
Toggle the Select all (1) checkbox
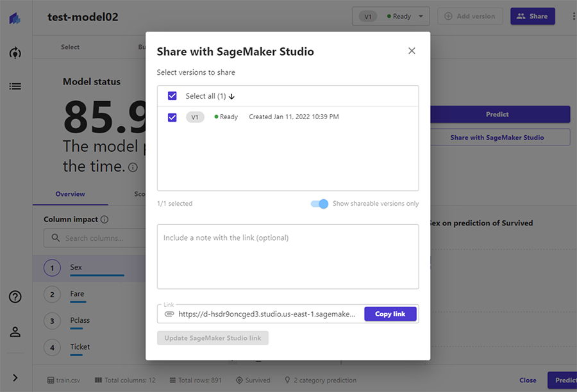[172, 96]
